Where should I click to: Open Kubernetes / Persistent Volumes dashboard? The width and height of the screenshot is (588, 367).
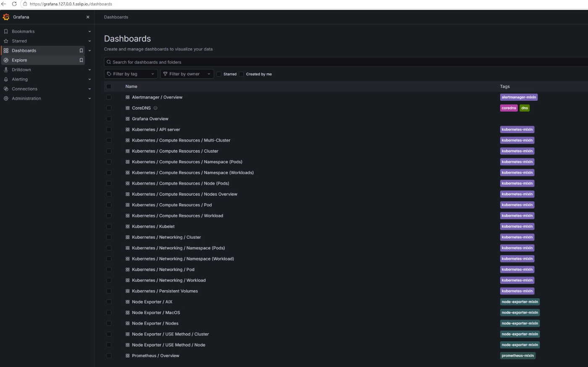(x=165, y=291)
